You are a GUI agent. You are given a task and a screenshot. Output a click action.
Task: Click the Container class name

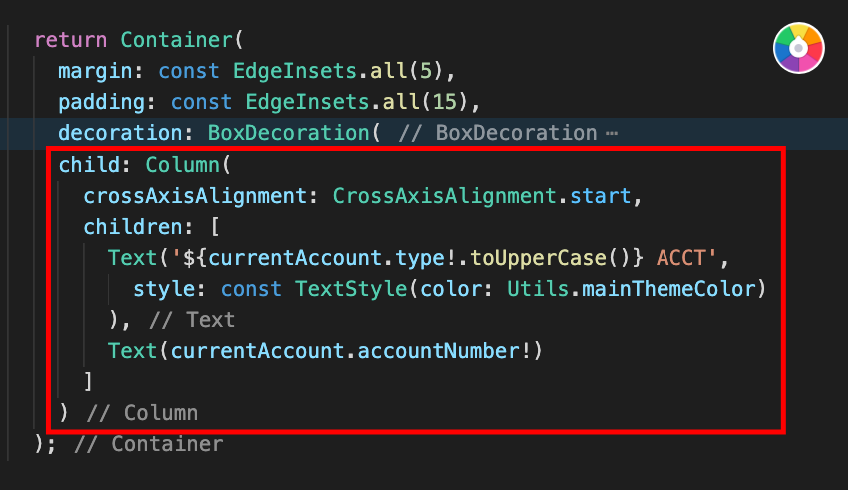click(x=176, y=40)
